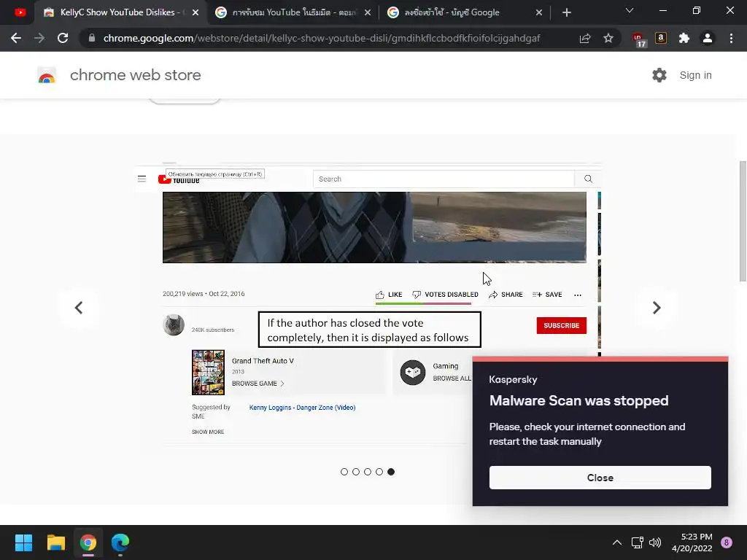Sign in to Chrome Web Store
This screenshot has height=560, width=747.
(x=695, y=75)
